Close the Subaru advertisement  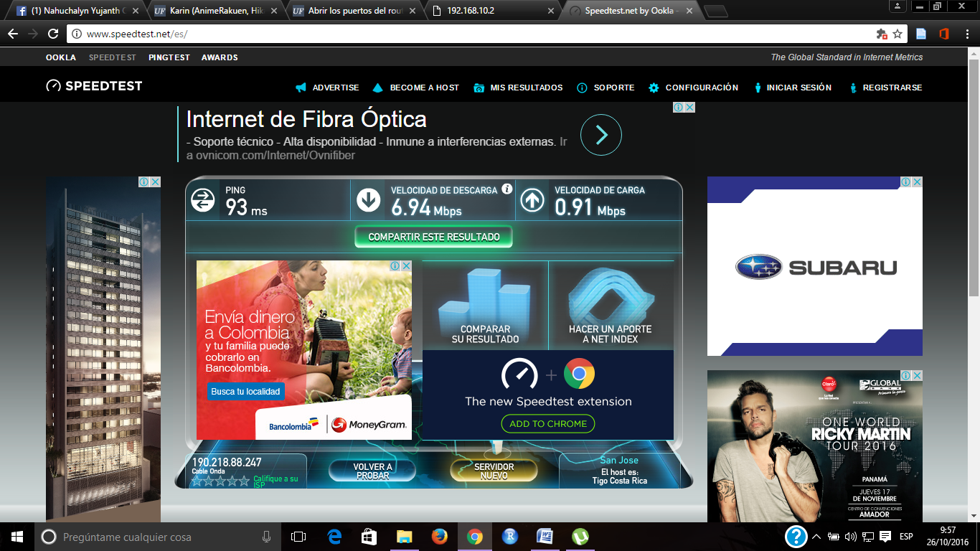tap(917, 182)
